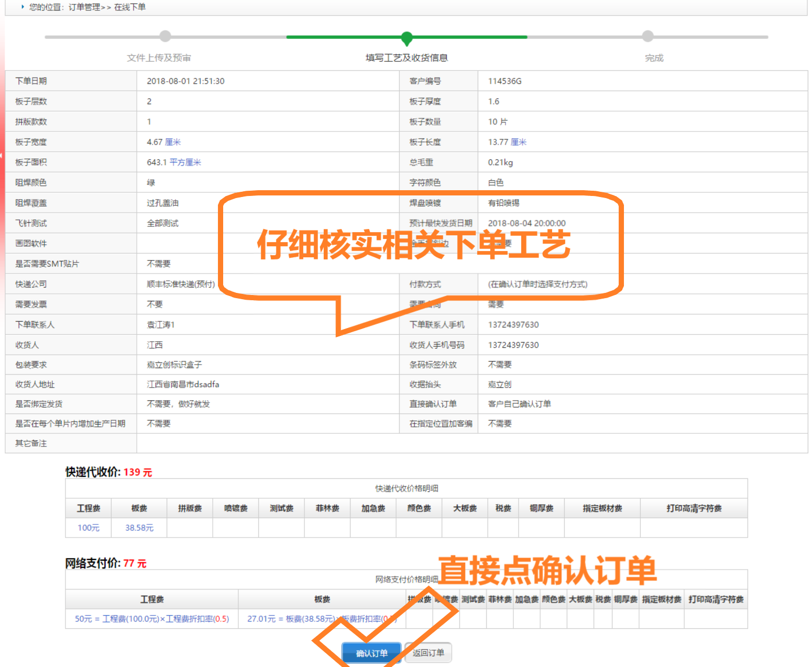Select 在线下单 in the breadcrumb path
Viewport: 812px width, 667px height.
[x=130, y=7]
